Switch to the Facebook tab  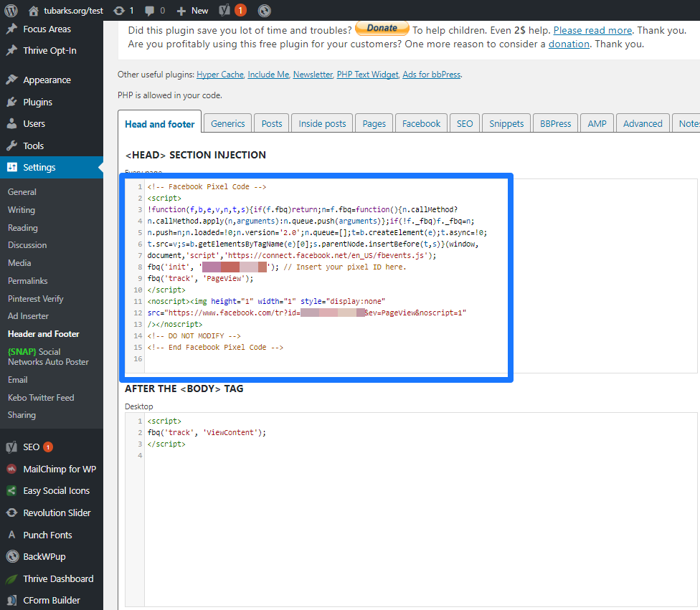pos(421,123)
